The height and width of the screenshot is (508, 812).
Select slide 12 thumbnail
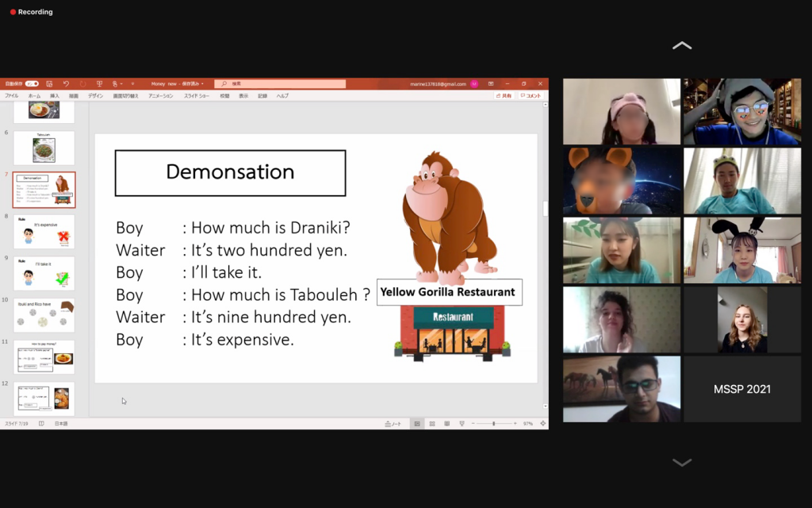[44, 398]
